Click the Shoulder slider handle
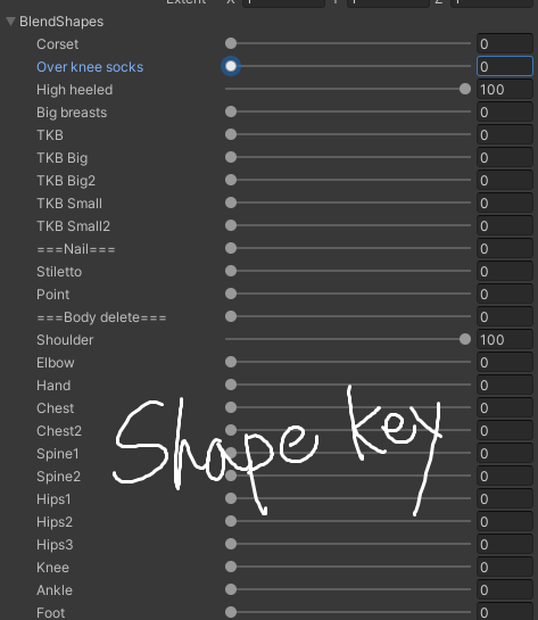The width and height of the screenshot is (538, 620). (x=465, y=339)
